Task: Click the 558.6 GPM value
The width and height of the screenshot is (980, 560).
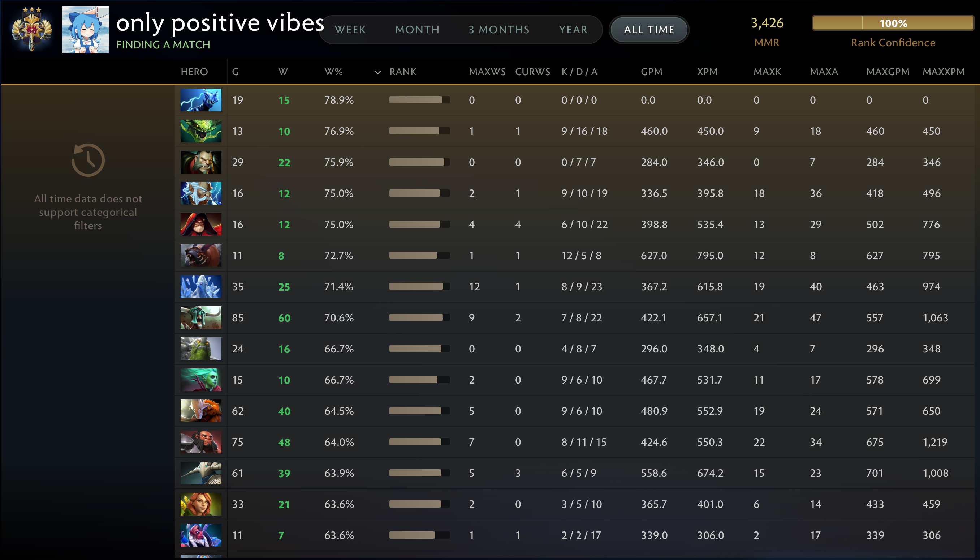Action: (x=654, y=473)
